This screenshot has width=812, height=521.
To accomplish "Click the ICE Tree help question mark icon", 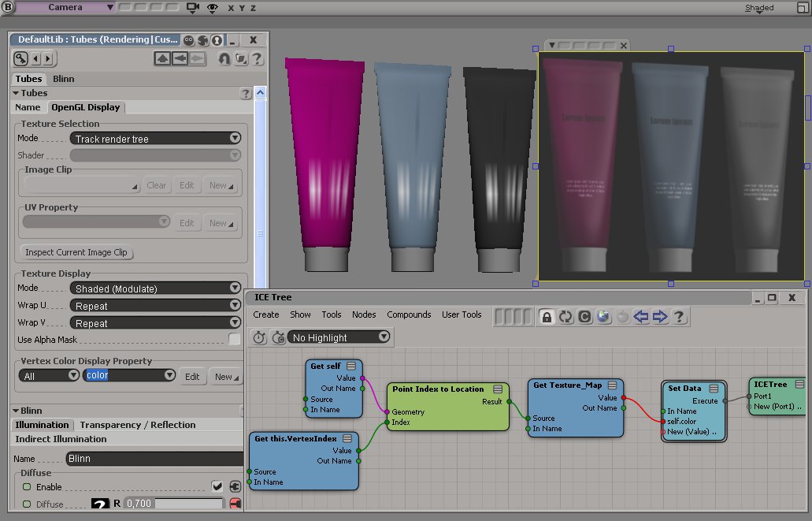I will [x=678, y=317].
